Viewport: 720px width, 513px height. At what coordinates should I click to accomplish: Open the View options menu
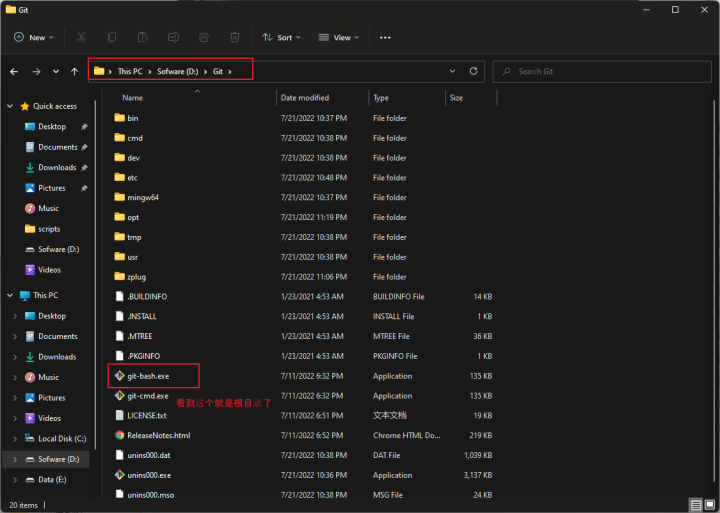338,37
